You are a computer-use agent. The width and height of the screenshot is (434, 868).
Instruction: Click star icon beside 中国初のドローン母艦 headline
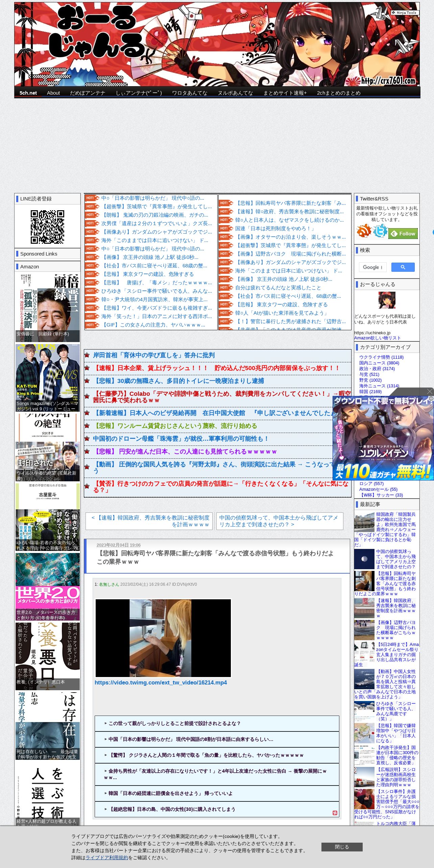[x=87, y=439]
